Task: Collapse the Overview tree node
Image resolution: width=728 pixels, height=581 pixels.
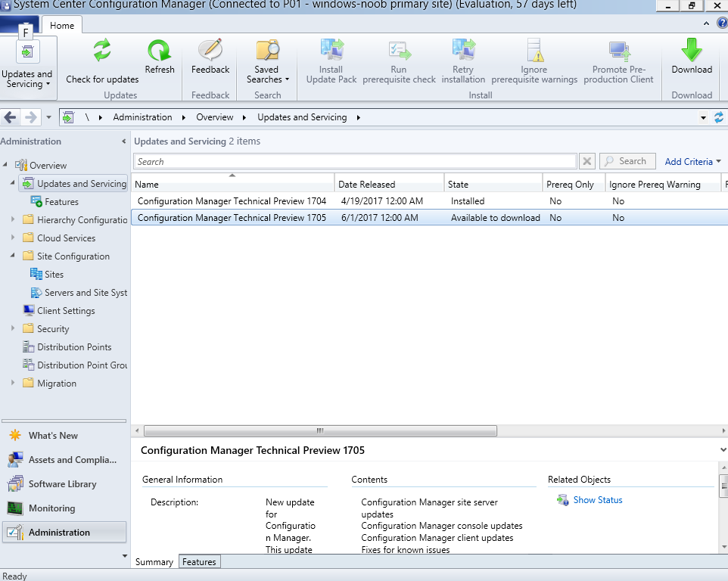Action: pos(5,164)
